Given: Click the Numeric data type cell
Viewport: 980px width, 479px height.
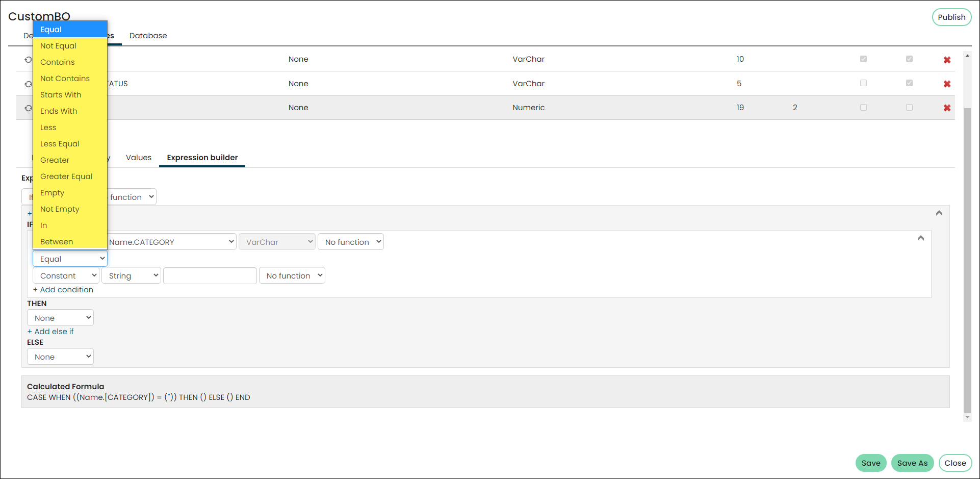Looking at the screenshot, I should [528, 108].
